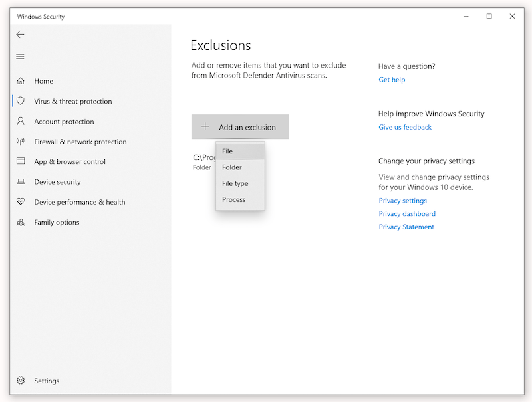Screen dimensions: 532x402
Task: Go back using the arrow icon
Action: click(20, 34)
